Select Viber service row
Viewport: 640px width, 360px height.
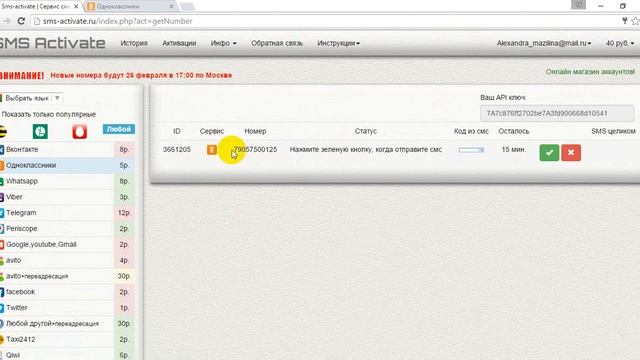coord(67,197)
